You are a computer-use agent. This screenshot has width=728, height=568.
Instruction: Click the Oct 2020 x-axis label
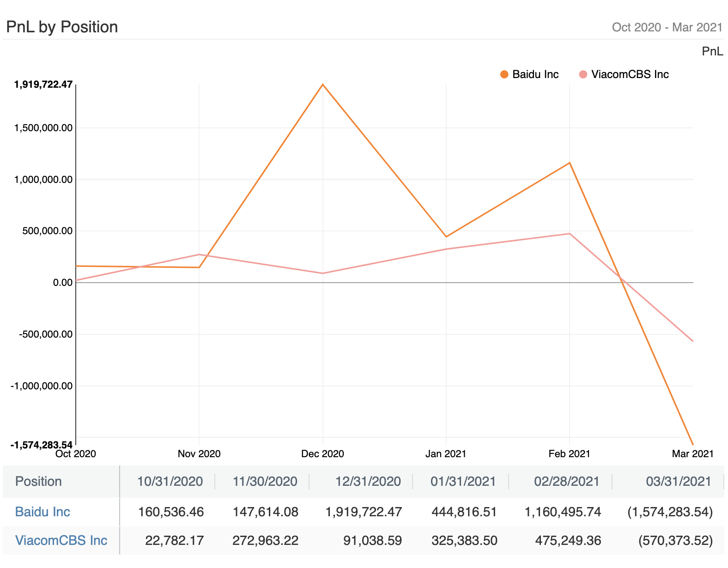[76, 454]
